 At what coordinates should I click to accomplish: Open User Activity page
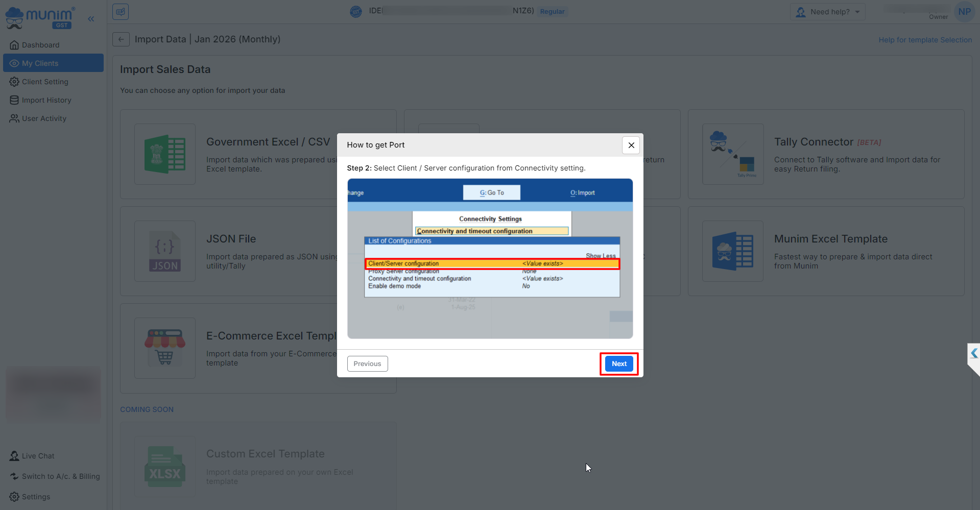click(44, 118)
